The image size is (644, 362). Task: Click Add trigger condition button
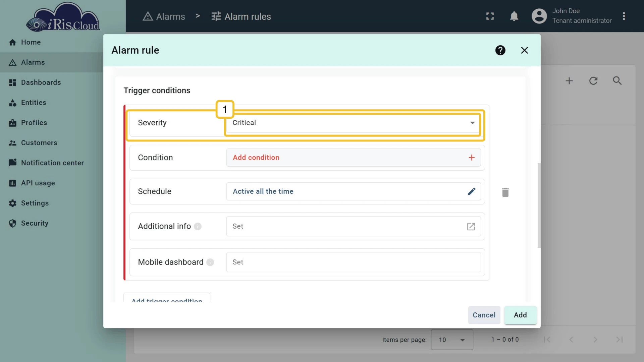(167, 298)
